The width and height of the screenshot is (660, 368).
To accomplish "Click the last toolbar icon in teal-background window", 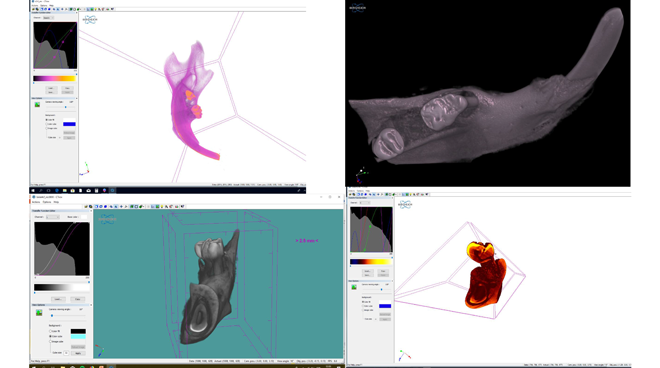I will tap(182, 206).
